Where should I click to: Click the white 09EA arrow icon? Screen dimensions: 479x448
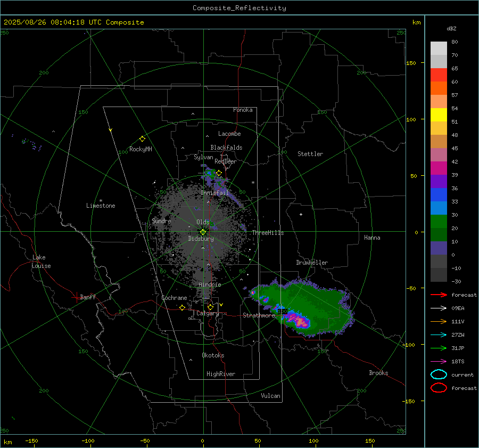point(439,308)
